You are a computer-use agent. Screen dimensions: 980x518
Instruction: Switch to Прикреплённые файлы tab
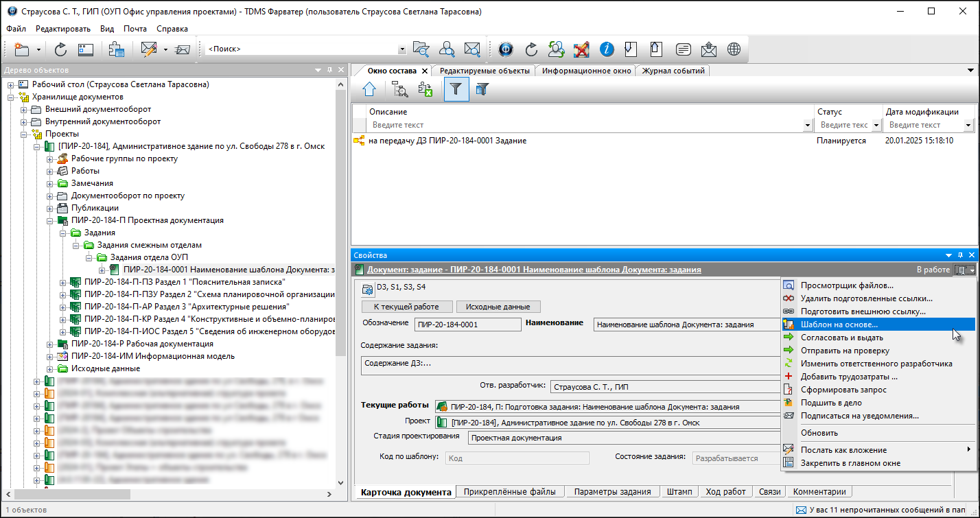[510, 491]
